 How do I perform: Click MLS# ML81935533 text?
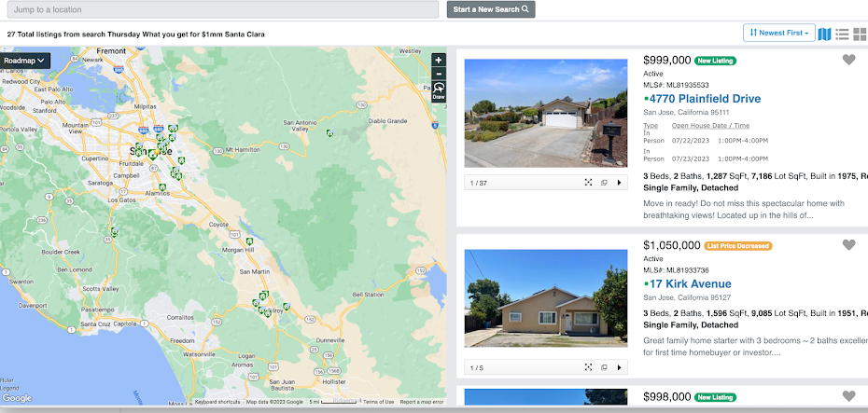676,85
